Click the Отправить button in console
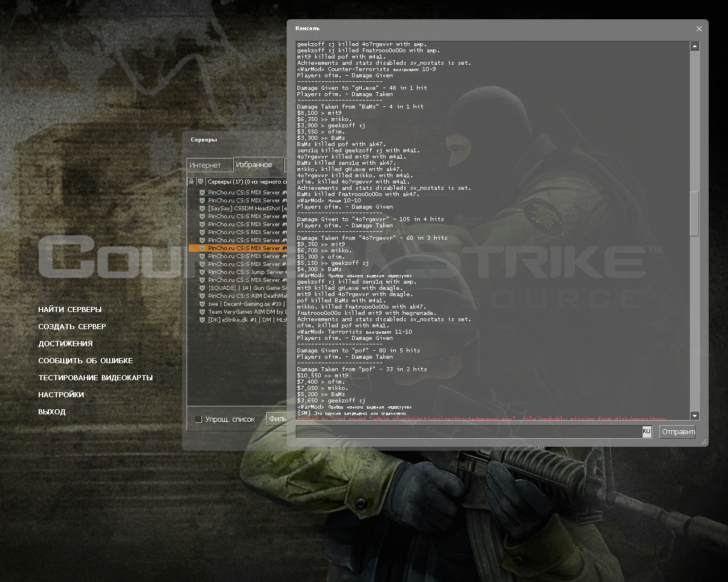728x582 pixels. click(x=678, y=432)
